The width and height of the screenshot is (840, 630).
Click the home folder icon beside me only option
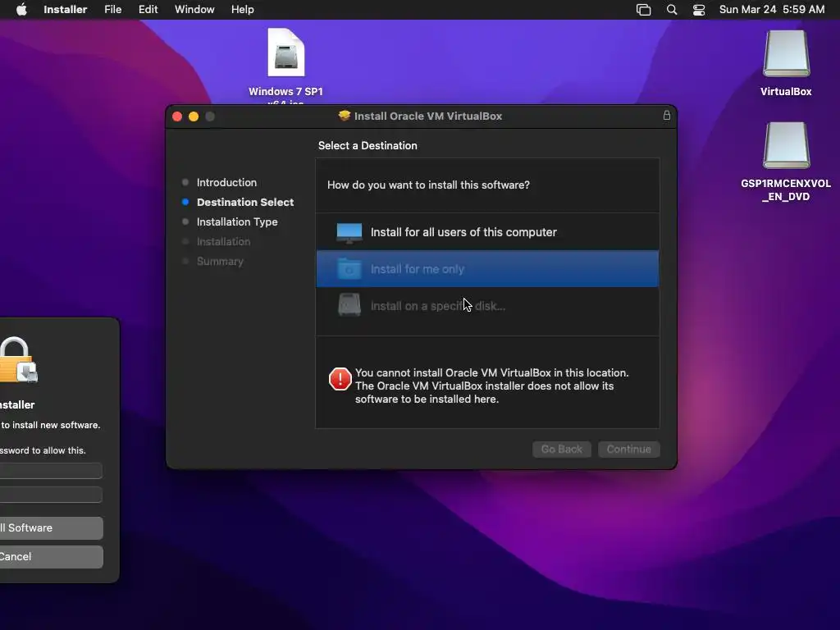(349, 269)
